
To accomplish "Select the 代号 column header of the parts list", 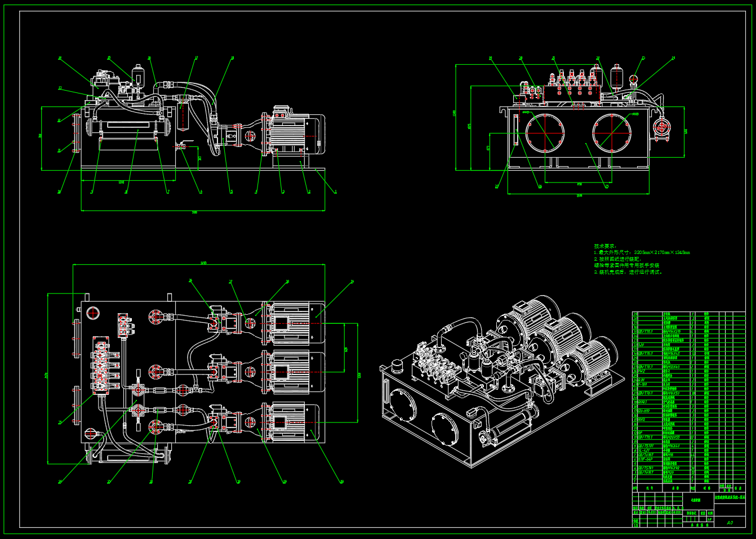I will point(650,488).
